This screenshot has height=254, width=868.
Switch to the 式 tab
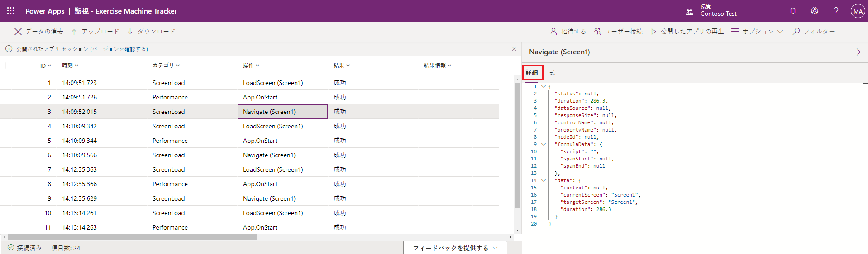(x=552, y=73)
